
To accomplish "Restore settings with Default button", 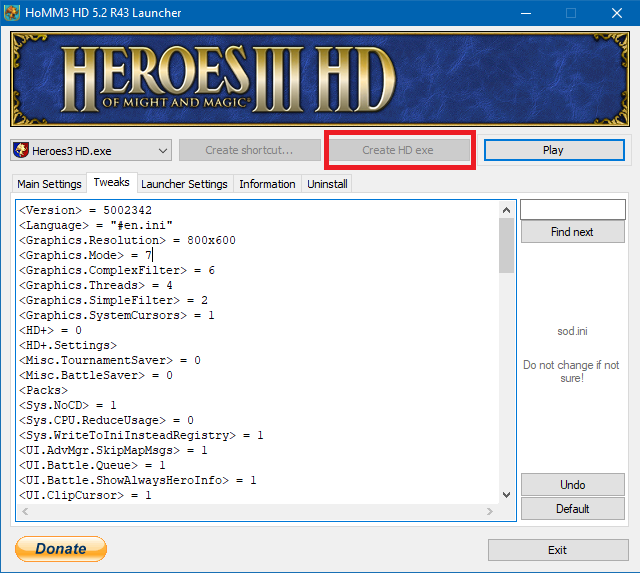I will 573,509.
